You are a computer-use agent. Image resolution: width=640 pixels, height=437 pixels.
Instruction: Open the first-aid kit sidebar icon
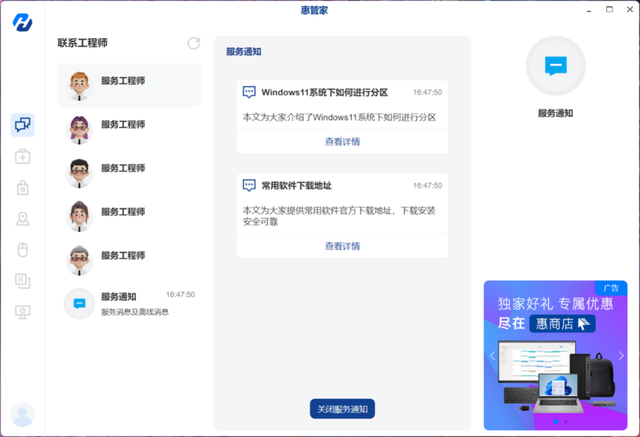tap(22, 156)
